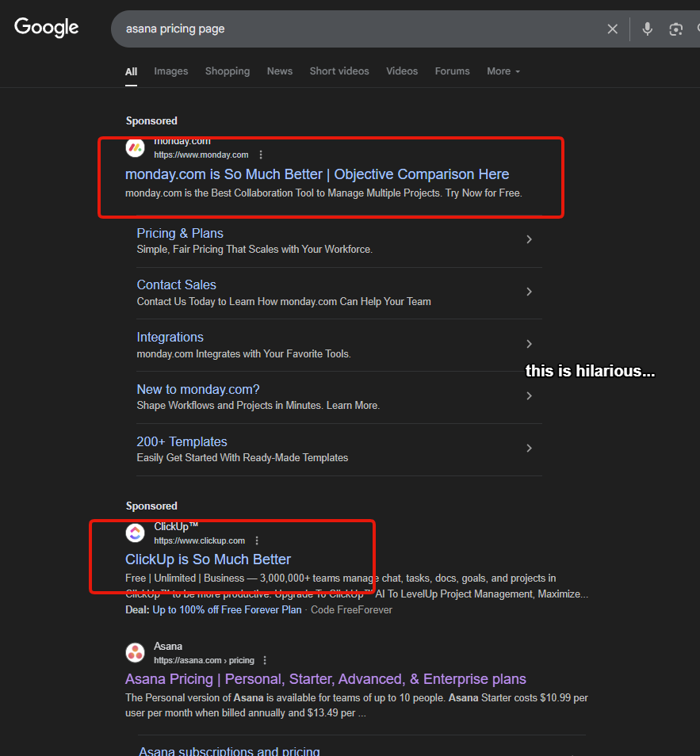This screenshot has width=700, height=756.
Task: Open the monday.com is So Much Better ad
Action: [x=317, y=174]
